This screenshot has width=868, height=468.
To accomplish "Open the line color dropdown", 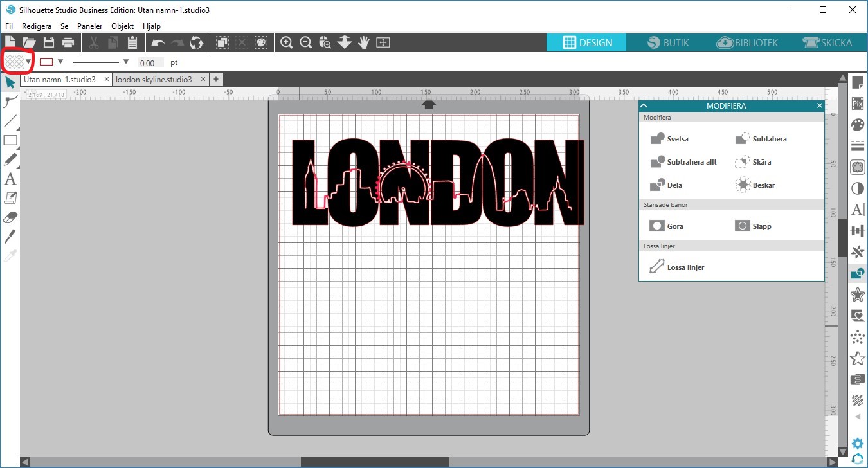I will tap(60, 62).
